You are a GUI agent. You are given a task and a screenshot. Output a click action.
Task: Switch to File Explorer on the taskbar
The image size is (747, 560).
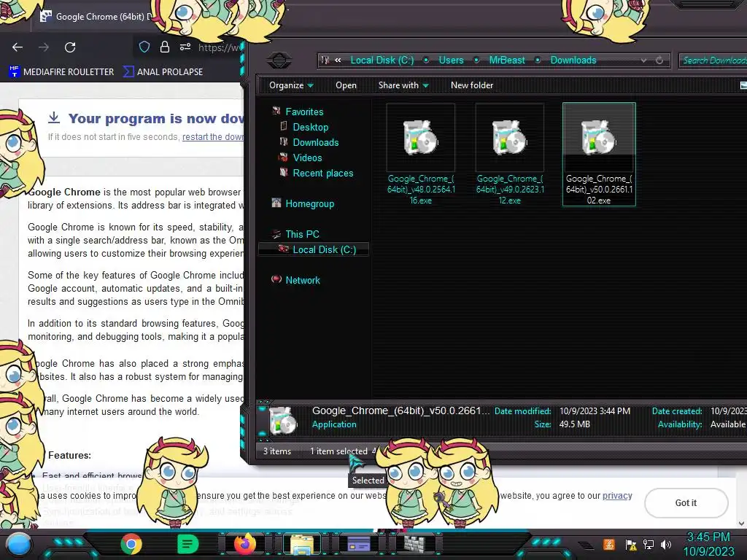[301, 544]
